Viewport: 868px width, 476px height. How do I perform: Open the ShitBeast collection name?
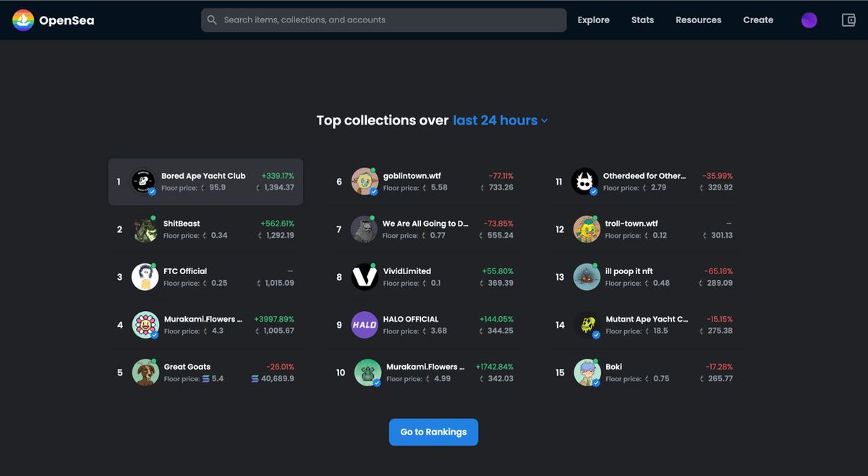[182, 224]
